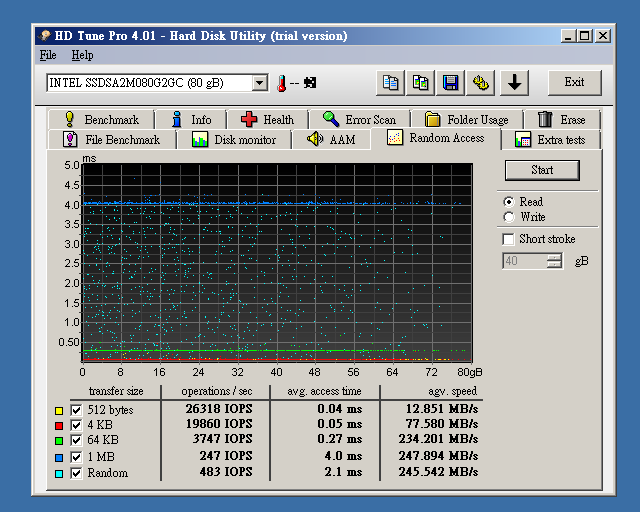The width and height of the screenshot is (640, 512).
Task: Click the thermometer temperature icon
Action: pyautogui.click(x=281, y=83)
